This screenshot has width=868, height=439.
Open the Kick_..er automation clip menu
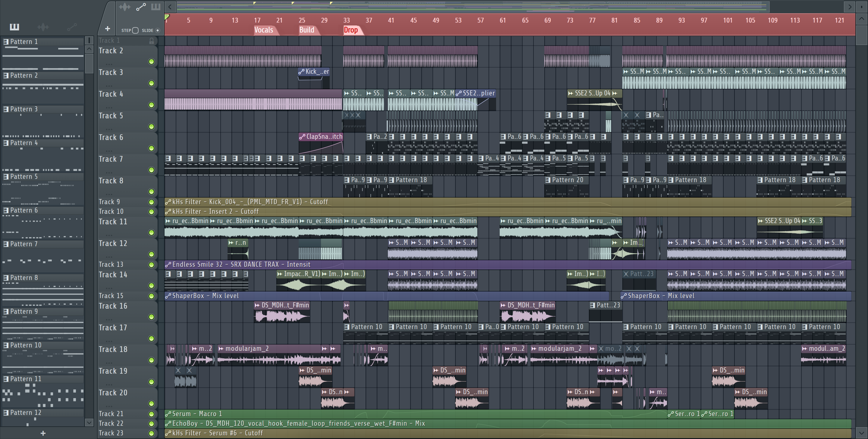point(301,72)
